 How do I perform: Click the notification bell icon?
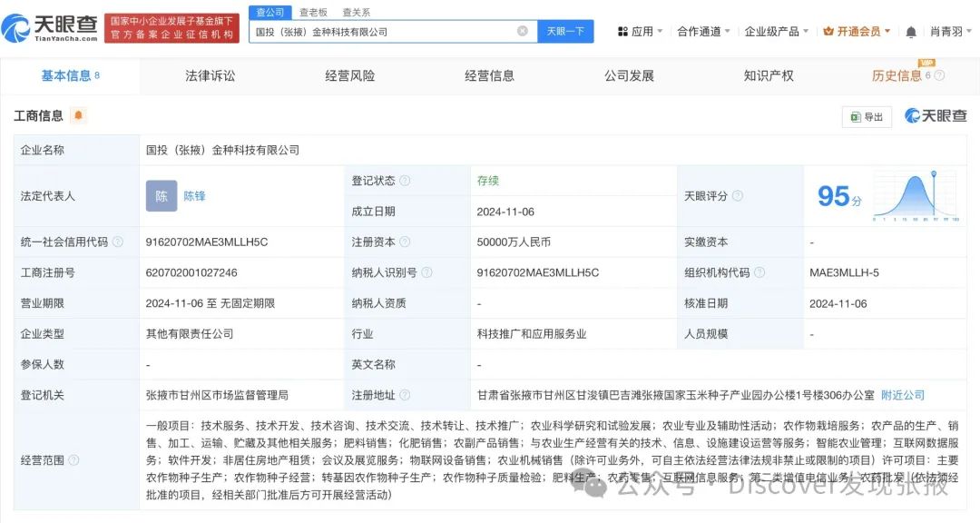(910, 30)
